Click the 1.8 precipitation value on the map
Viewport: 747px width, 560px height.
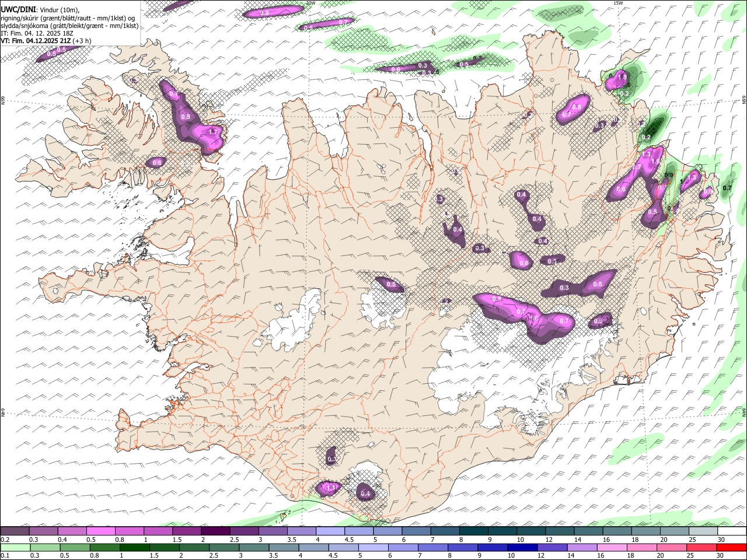click(x=622, y=77)
